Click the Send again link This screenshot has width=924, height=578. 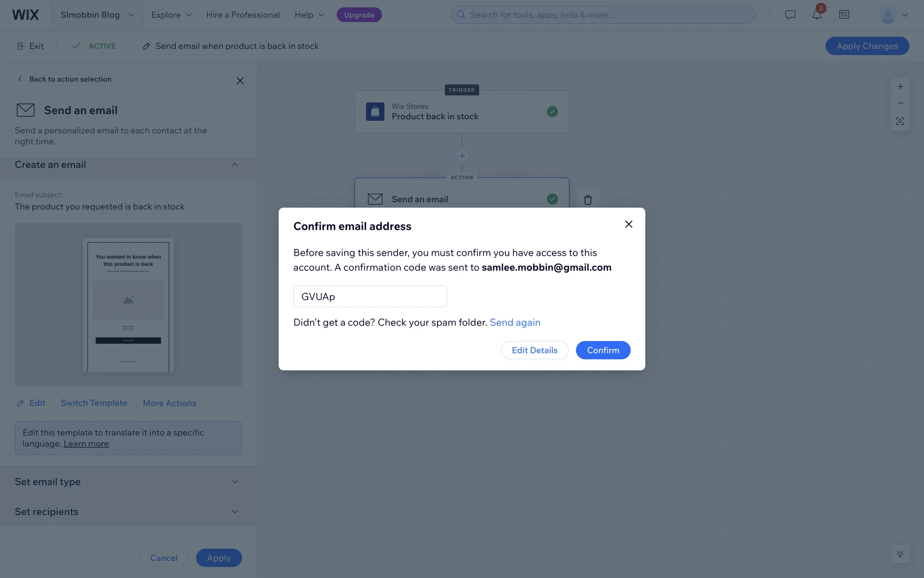[x=515, y=322]
